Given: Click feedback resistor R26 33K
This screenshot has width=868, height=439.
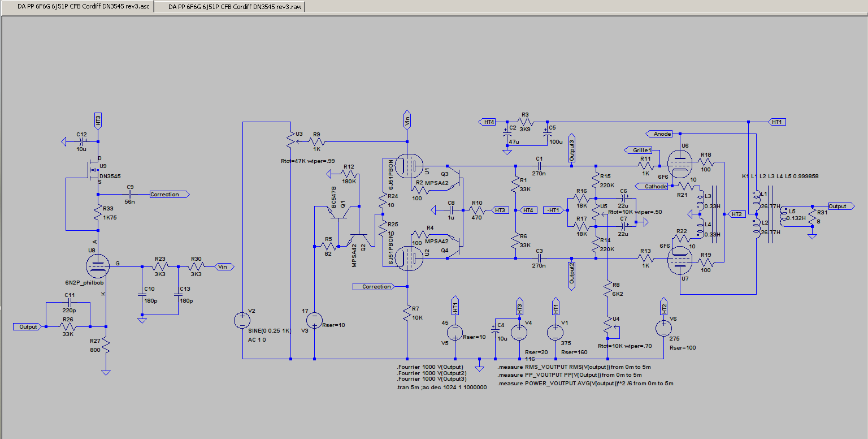Looking at the screenshot, I should (x=68, y=326).
